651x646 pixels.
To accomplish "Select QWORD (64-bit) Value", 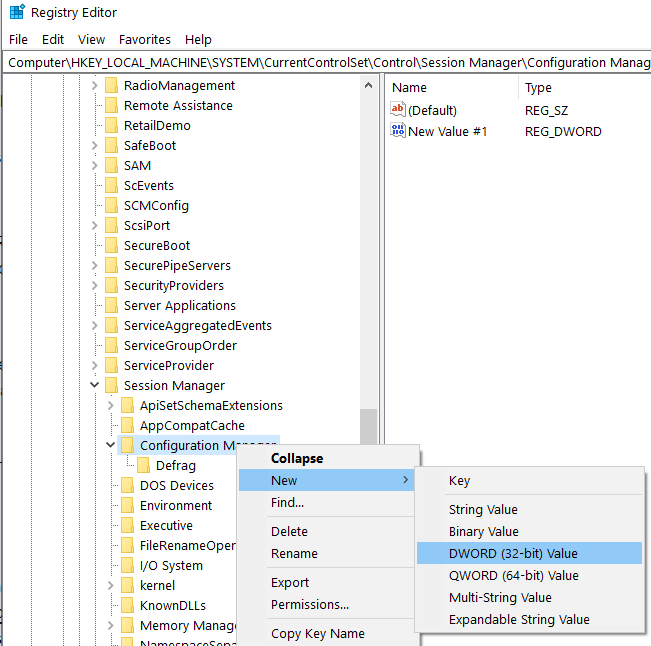I will [529, 575].
